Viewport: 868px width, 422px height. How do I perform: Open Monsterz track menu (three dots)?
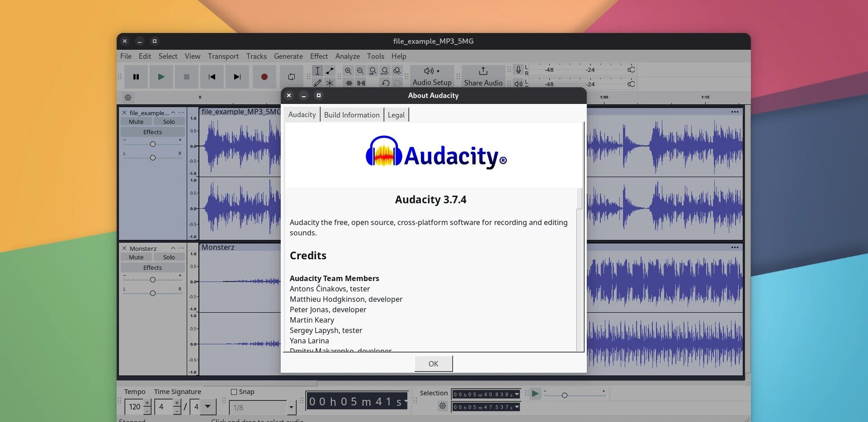click(181, 248)
